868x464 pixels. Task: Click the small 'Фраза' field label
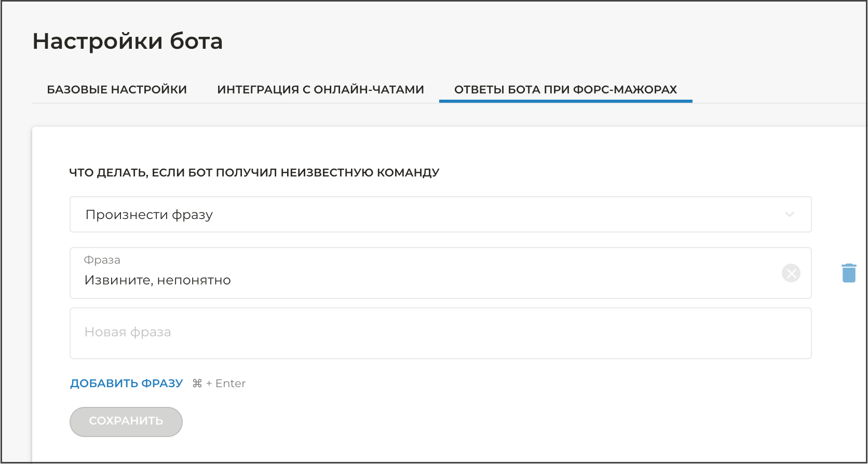coord(102,260)
